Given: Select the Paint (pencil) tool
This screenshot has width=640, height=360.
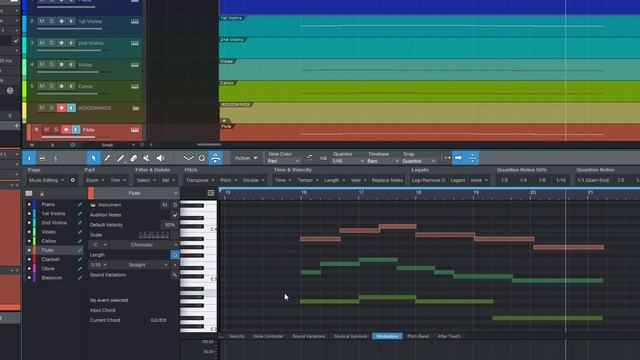Looking at the screenshot, I should (107, 158).
